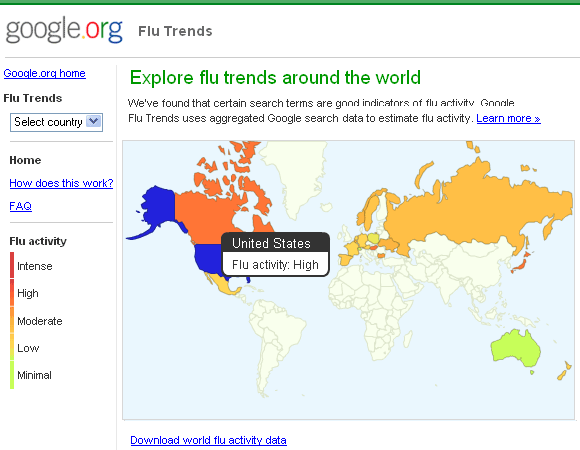The image size is (580, 450).
Task: Click Download world flu activity data
Action: [208, 440]
